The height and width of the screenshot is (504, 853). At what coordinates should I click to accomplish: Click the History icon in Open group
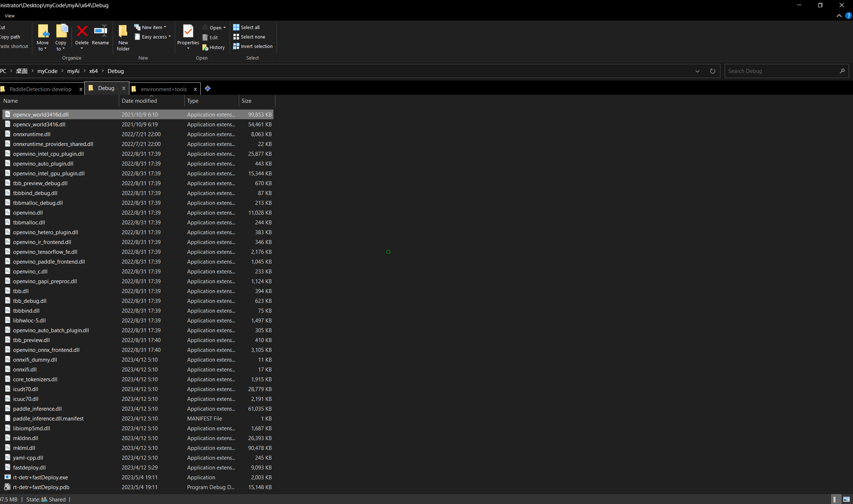(205, 47)
